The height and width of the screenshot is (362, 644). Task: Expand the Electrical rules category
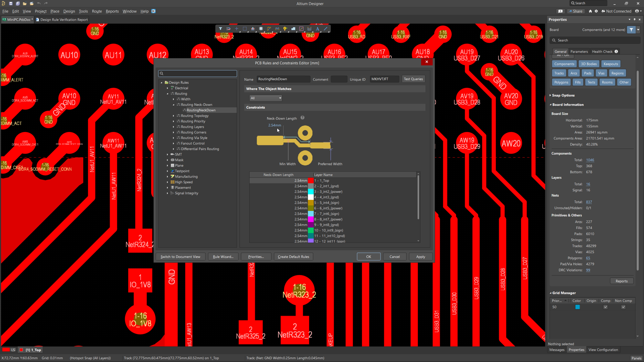(x=168, y=88)
